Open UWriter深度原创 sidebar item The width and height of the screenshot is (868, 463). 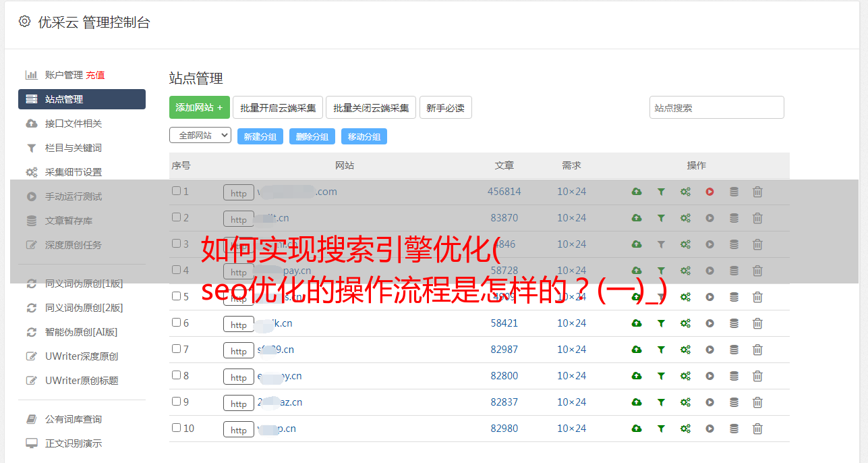tap(82, 356)
